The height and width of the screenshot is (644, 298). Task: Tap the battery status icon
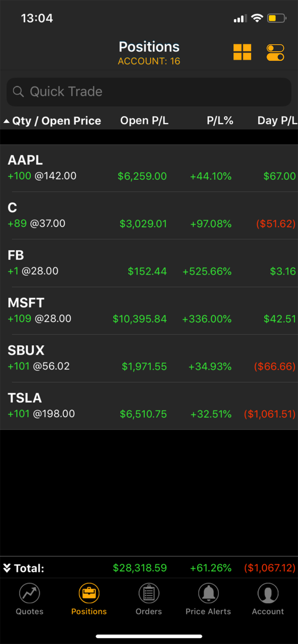(276, 18)
